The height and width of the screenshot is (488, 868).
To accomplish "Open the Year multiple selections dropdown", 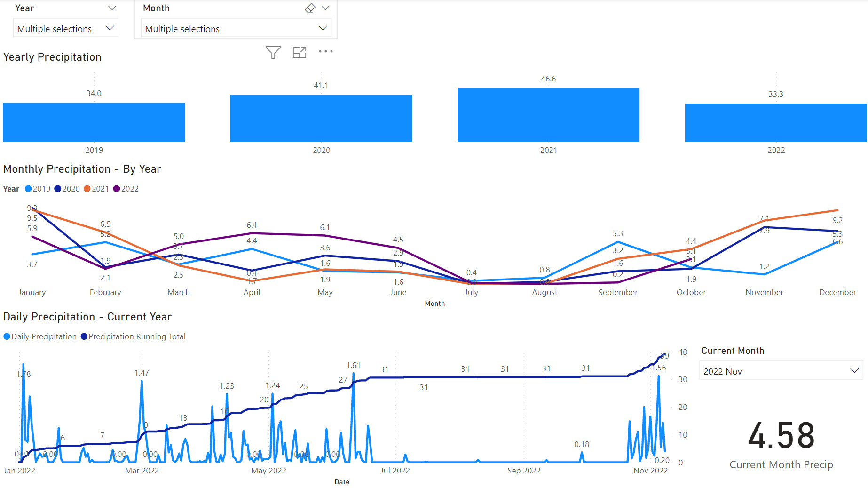I will coord(65,29).
